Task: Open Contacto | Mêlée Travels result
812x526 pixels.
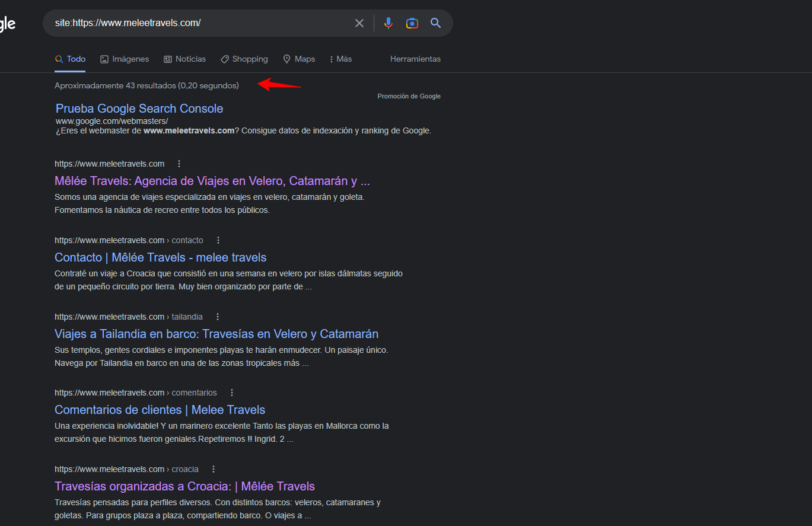Action: (161, 257)
